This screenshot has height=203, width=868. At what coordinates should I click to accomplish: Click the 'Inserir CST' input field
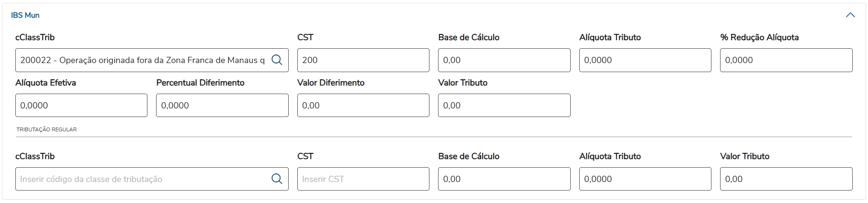[x=363, y=179]
